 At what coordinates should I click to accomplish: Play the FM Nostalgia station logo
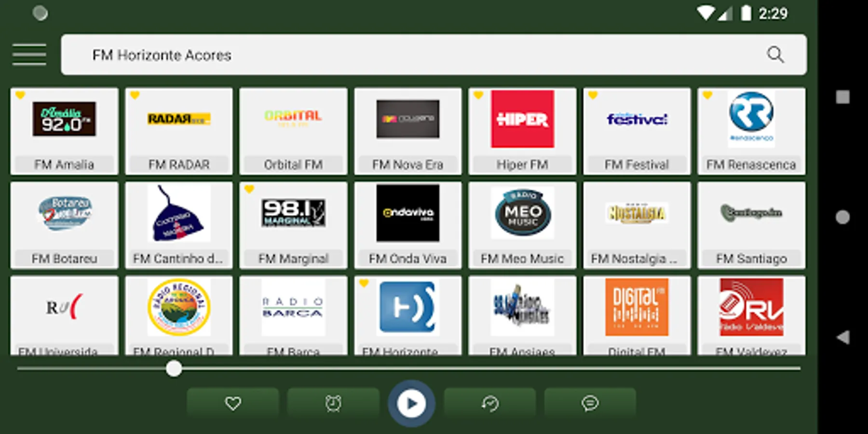(x=637, y=213)
